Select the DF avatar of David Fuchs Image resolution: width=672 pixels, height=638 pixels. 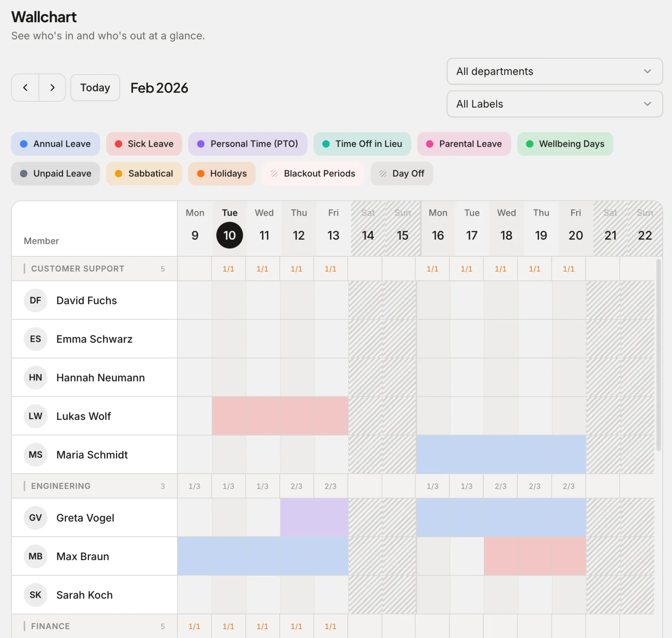pyautogui.click(x=36, y=301)
